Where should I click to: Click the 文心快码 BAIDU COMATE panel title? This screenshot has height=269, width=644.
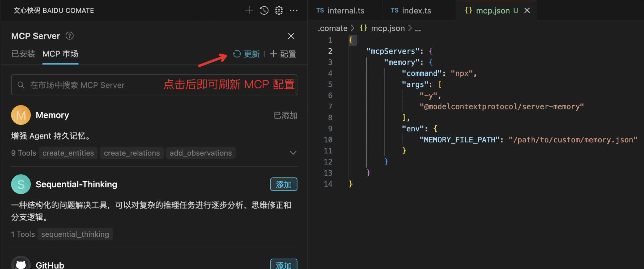(x=54, y=10)
